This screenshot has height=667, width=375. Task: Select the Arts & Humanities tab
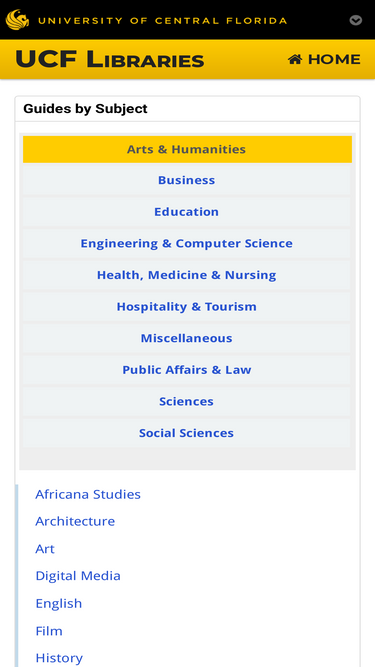(187, 149)
